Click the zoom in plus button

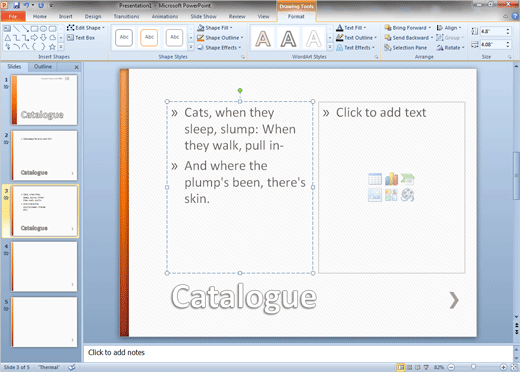pos(503,367)
